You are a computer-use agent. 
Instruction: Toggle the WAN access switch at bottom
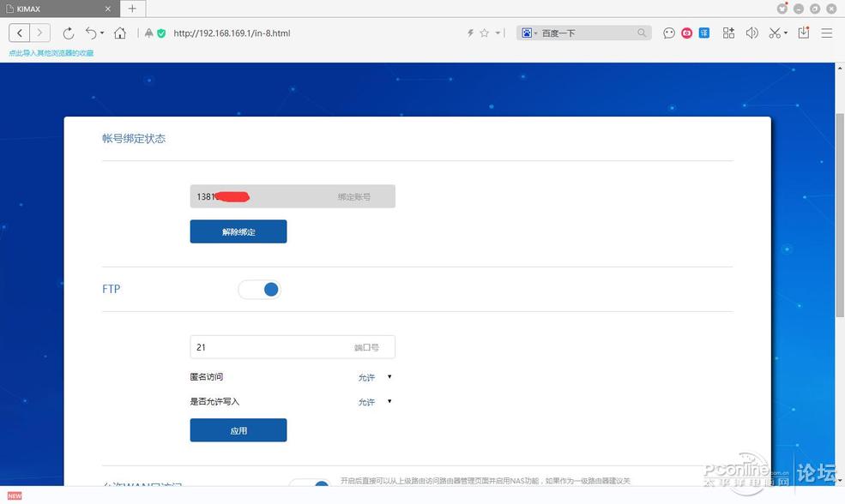tap(318, 485)
